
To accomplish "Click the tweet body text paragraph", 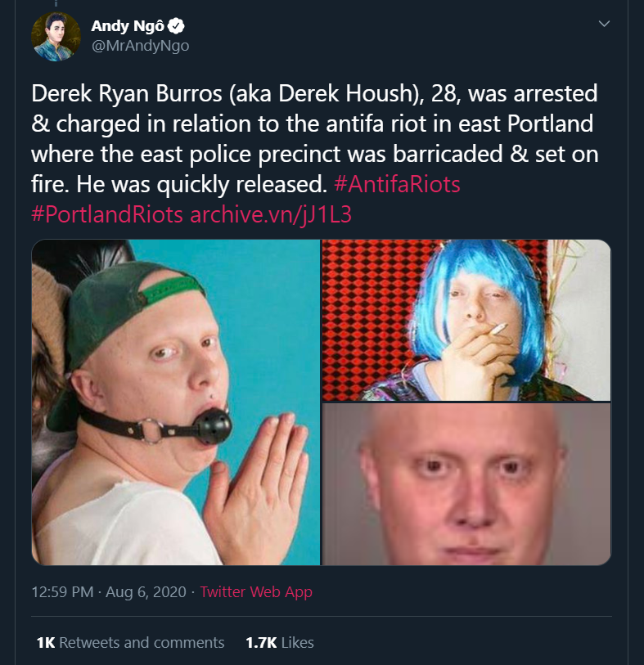I will tap(315, 154).
